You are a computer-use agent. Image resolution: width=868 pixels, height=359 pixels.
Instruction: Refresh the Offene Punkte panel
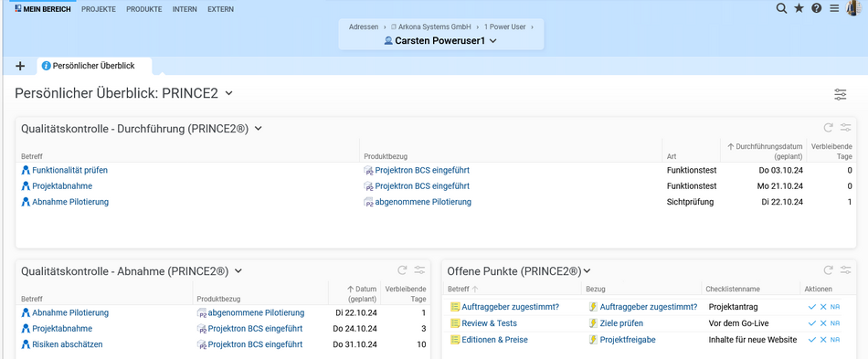(828, 270)
